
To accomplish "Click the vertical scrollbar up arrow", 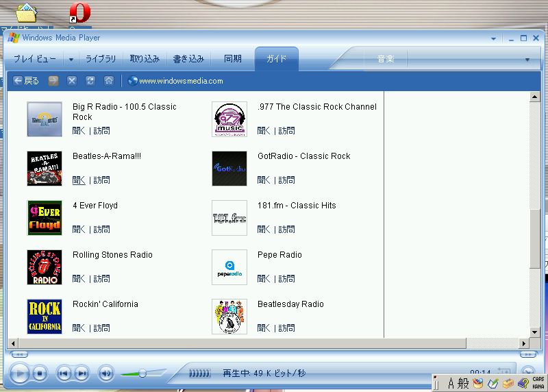I will pos(534,97).
